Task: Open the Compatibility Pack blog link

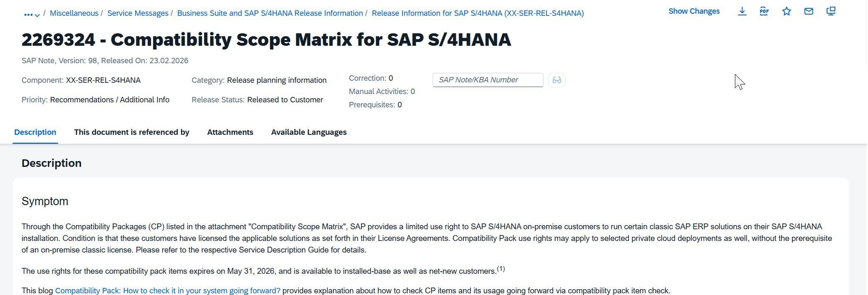Action: pyautogui.click(x=168, y=291)
